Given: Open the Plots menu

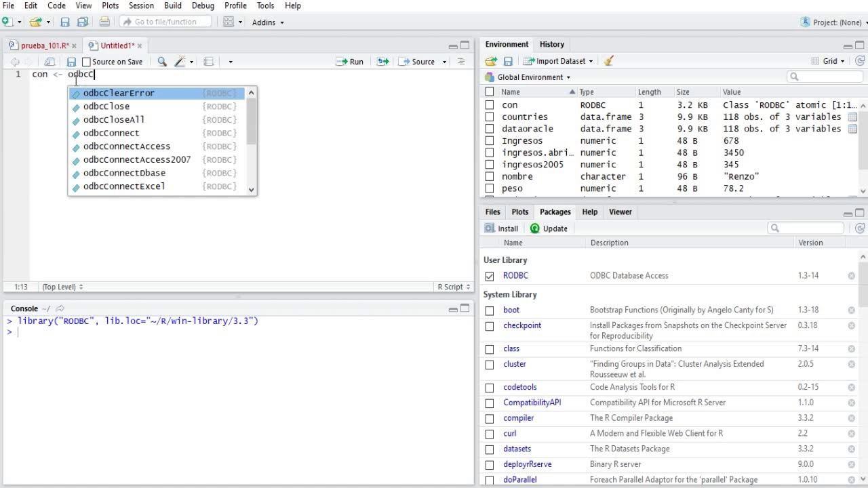Looking at the screenshot, I should pyautogui.click(x=110, y=5).
